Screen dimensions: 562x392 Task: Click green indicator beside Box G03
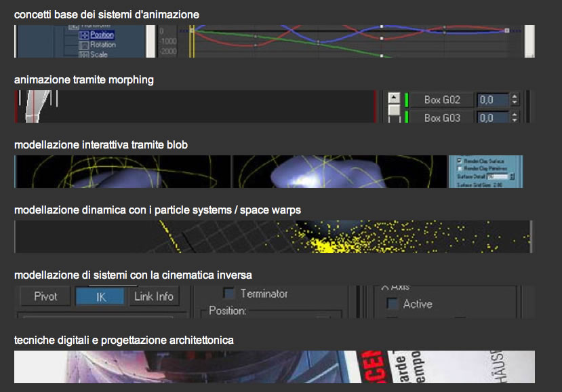[406, 117]
